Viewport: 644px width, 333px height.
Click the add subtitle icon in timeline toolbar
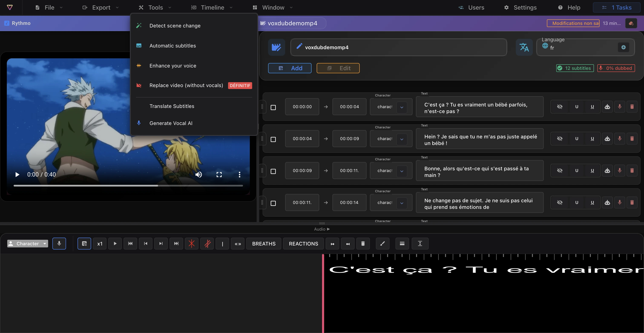tap(84, 244)
